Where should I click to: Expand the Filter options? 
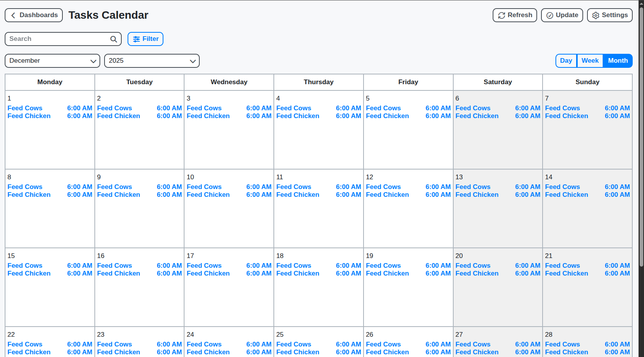point(145,39)
